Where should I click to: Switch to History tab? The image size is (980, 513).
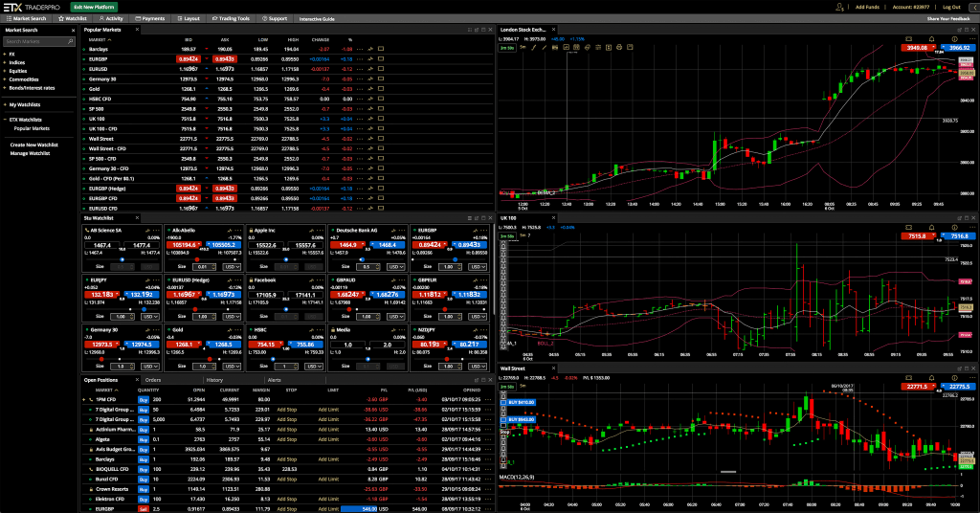click(214, 380)
